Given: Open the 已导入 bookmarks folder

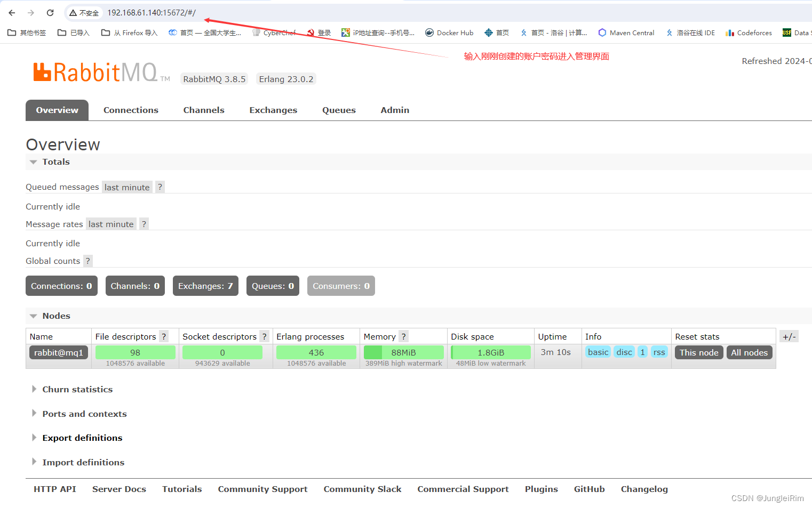Looking at the screenshot, I should tap(74, 33).
